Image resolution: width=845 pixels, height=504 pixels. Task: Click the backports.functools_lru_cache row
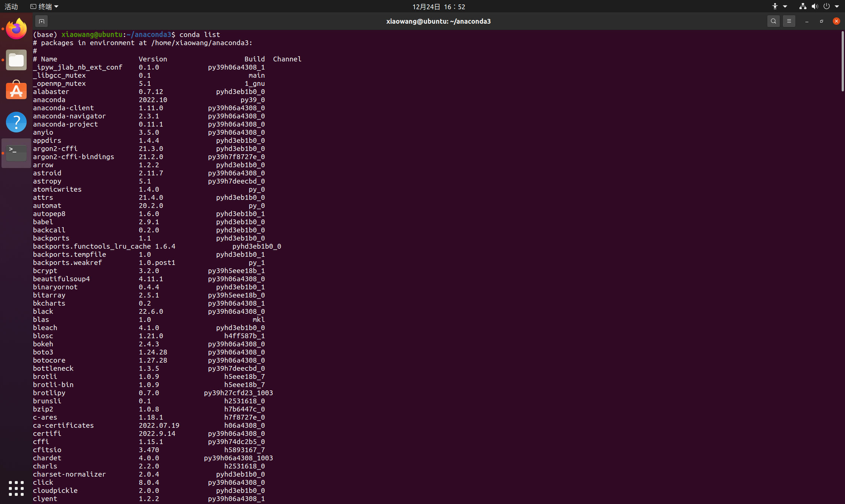(x=157, y=246)
